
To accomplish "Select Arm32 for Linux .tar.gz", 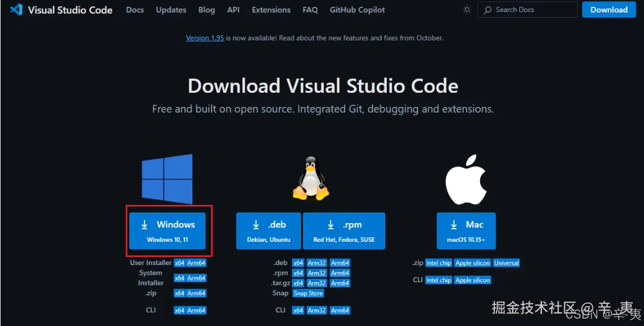I will [317, 283].
